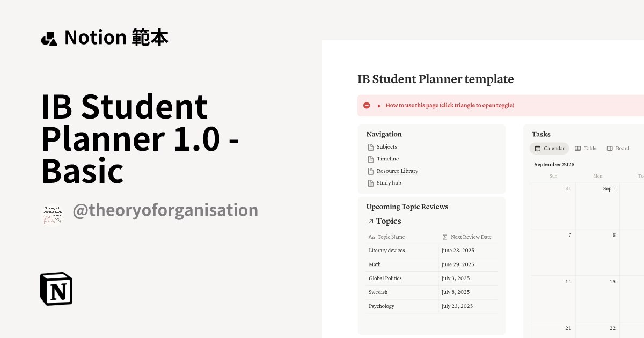Click the red no-entry icon in the callout
Viewport: 644px width, 338px height.
coord(367,105)
